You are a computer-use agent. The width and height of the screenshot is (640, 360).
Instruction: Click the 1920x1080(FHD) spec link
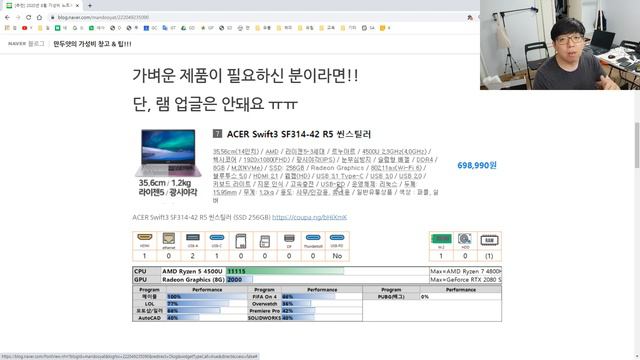tap(267, 160)
